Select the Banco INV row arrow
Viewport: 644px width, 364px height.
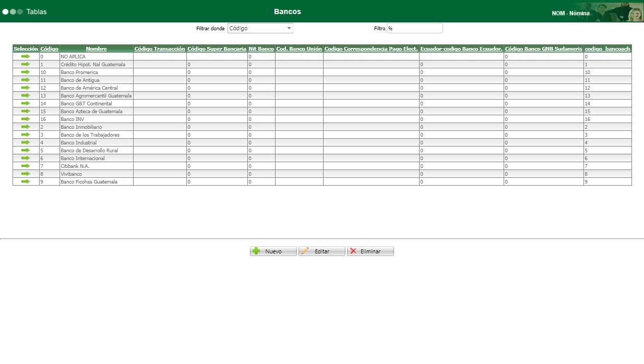26,119
